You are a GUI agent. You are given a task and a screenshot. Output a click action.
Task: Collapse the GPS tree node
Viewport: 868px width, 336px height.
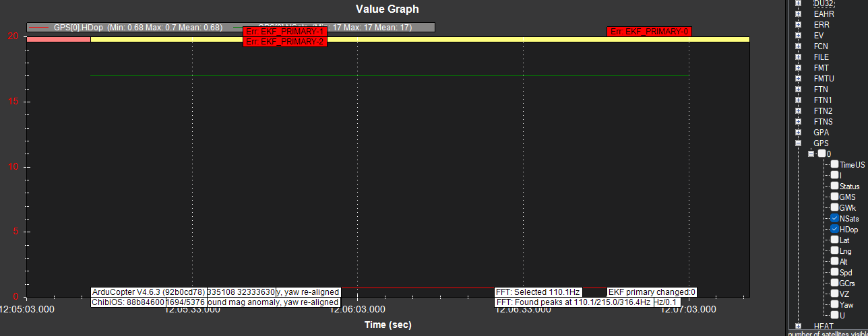coord(799,143)
